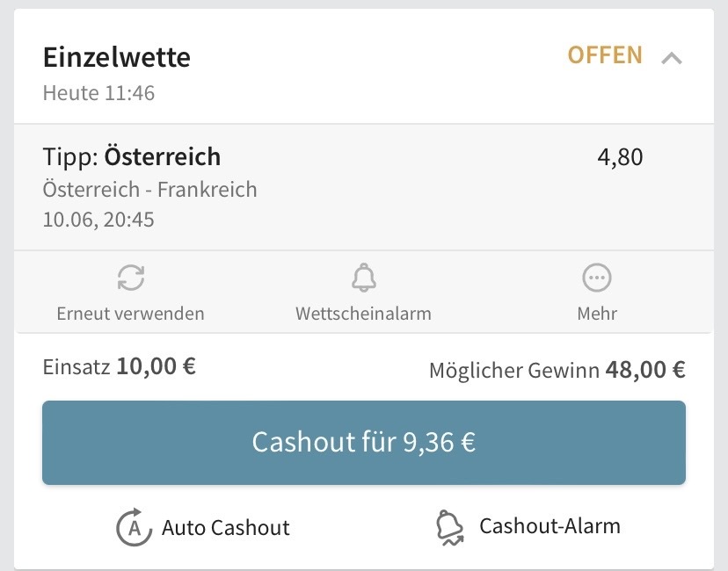
Task: Click the OFFEN status label
Action: pos(605,55)
